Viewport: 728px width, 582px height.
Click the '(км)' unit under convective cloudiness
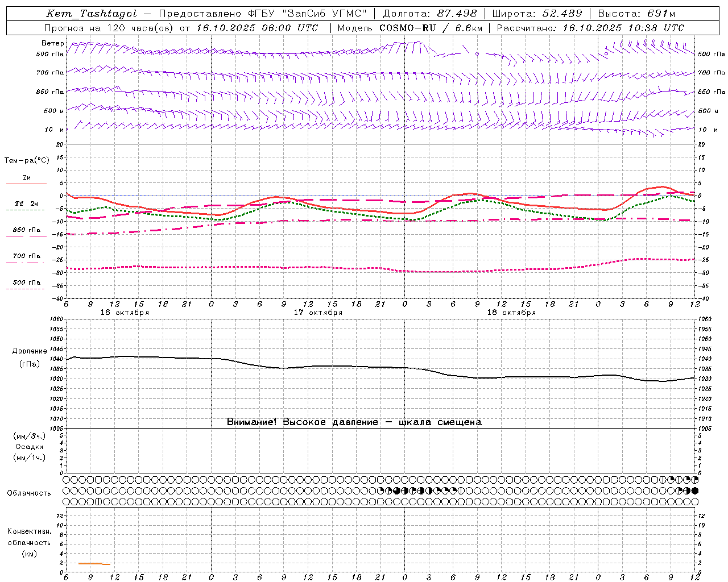point(29,554)
